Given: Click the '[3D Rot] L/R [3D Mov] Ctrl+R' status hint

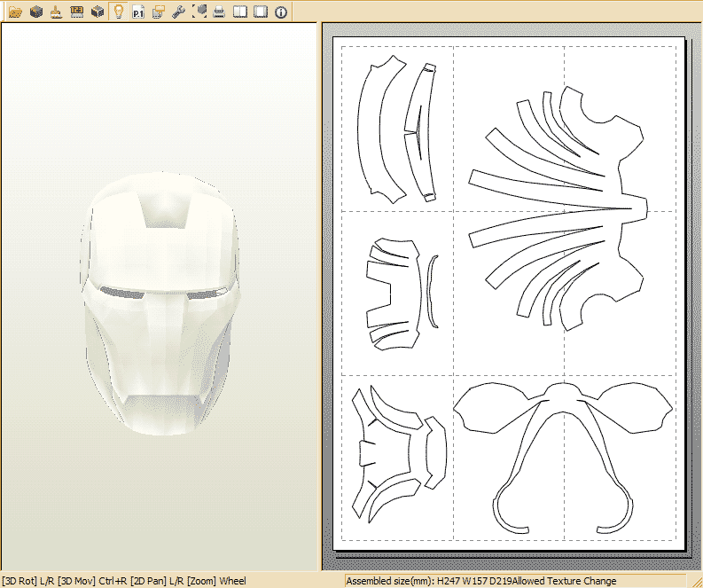Looking at the screenshot, I should coord(65,581).
